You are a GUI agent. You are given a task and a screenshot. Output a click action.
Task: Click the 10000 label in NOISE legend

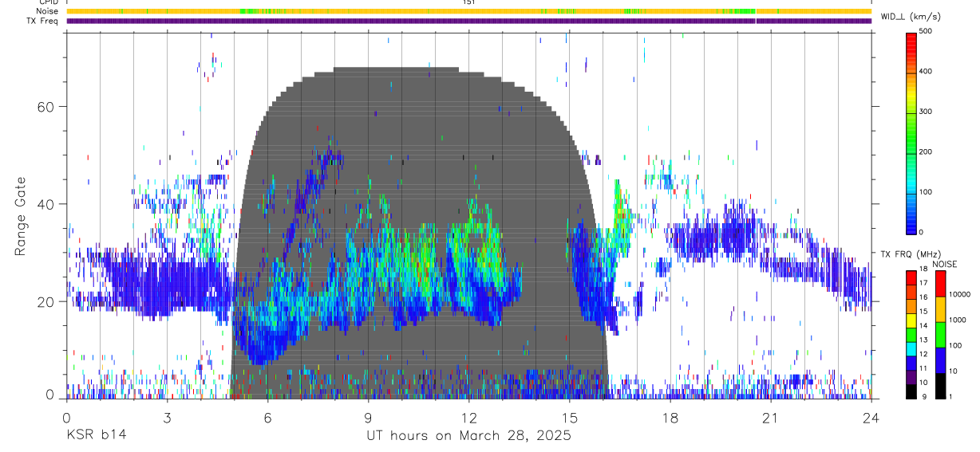pos(958,294)
